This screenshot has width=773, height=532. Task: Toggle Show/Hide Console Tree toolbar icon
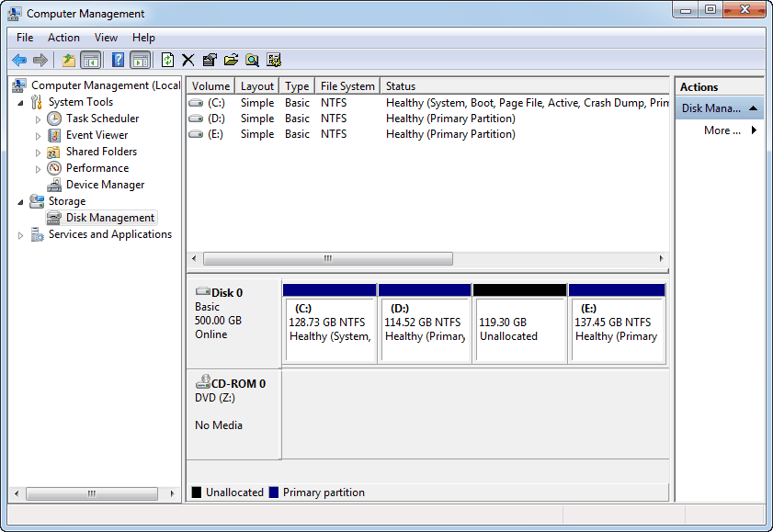point(91,60)
